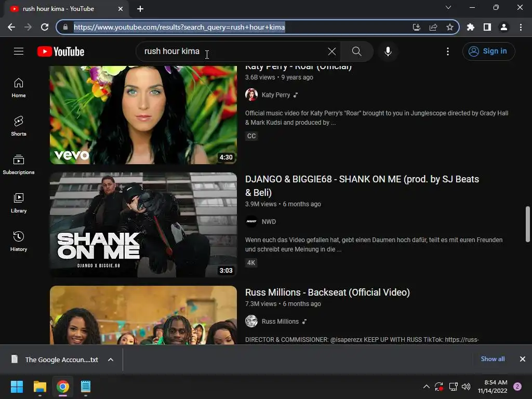This screenshot has height=399, width=532.
Task: Close the rush hour kima tab
Action: pos(121,9)
